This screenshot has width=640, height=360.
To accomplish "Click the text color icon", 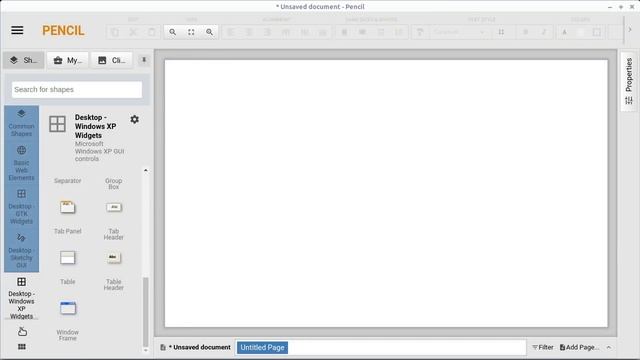I will [x=565, y=32].
